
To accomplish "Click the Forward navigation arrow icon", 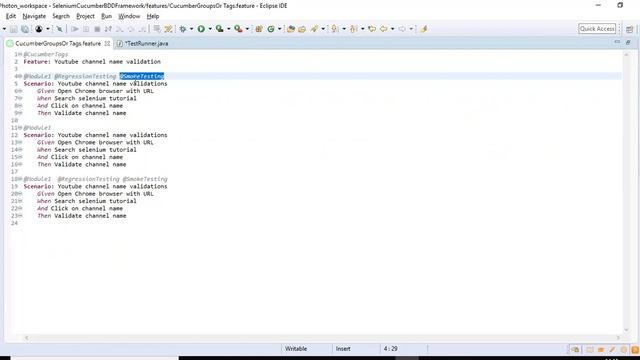I will pyautogui.click(x=402, y=29).
